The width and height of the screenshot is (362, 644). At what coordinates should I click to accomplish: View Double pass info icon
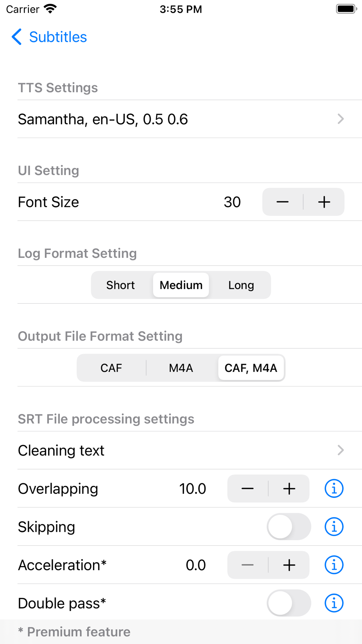pos(334,603)
